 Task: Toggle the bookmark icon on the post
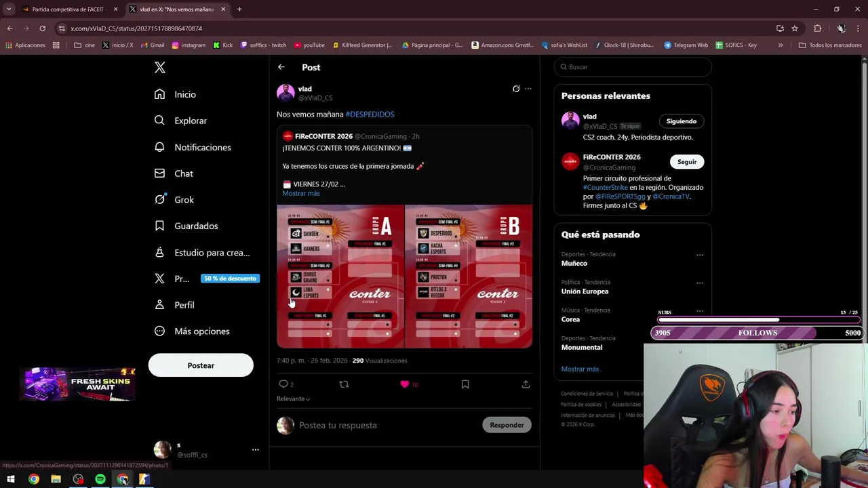click(x=465, y=384)
